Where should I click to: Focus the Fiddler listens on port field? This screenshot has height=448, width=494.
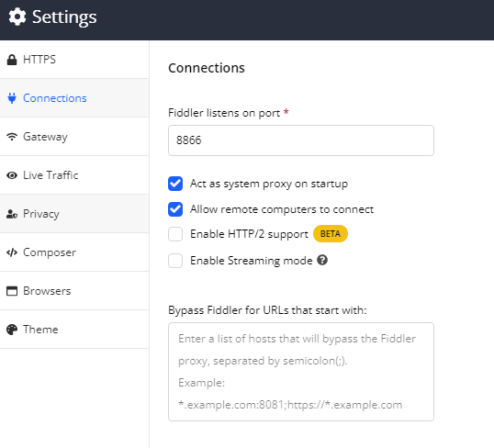301,140
